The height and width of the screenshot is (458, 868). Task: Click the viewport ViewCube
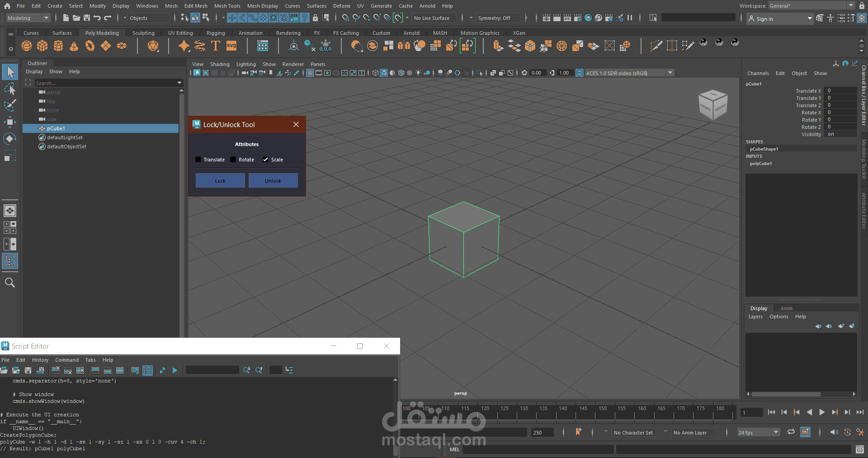coord(713,104)
